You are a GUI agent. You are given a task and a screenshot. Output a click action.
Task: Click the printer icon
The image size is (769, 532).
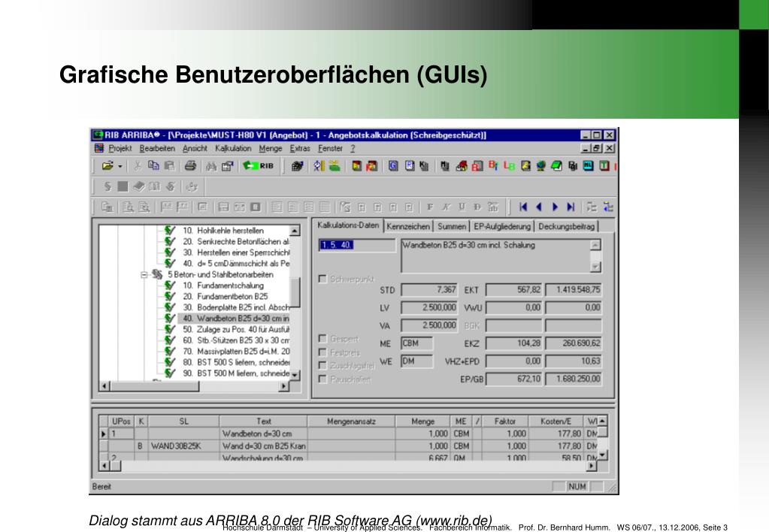190,166
